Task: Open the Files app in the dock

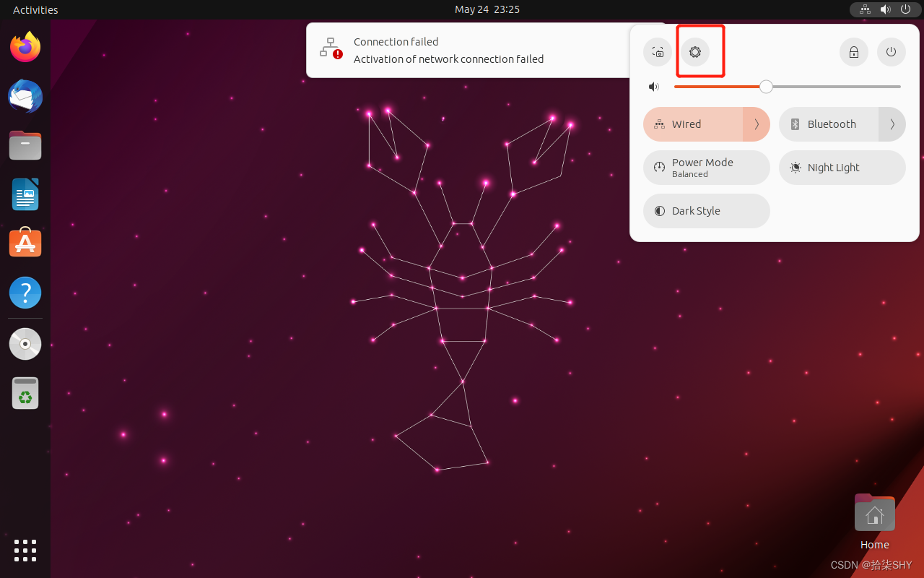Action: click(x=25, y=145)
